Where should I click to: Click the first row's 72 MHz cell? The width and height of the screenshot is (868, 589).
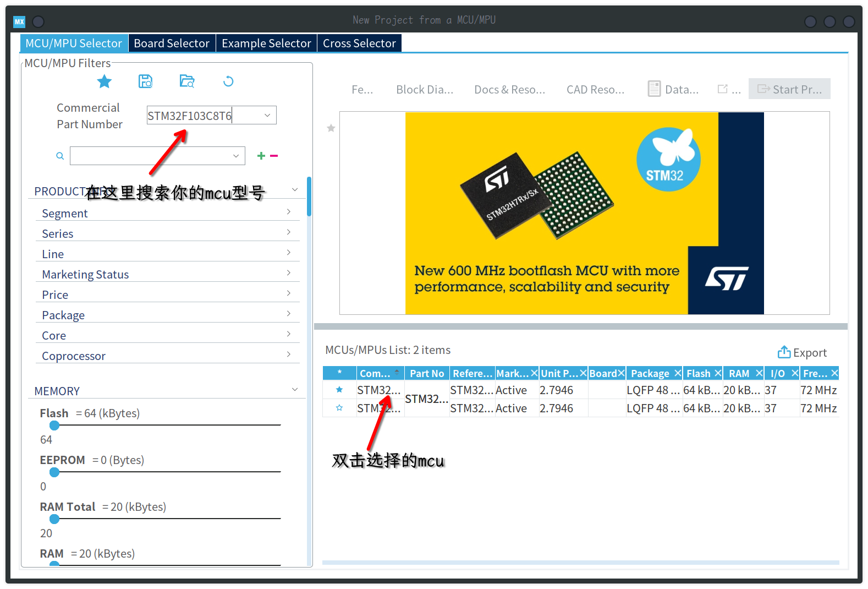(818, 390)
